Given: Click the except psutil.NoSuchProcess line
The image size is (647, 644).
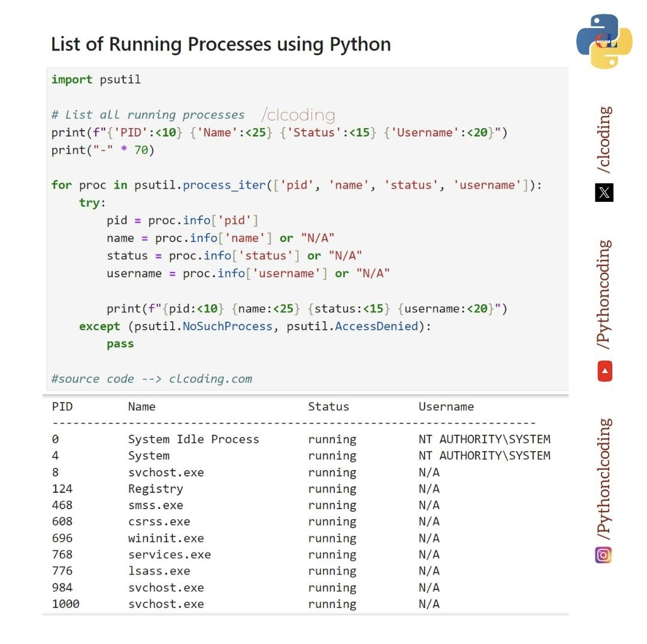Looking at the screenshot, I should tap(255, 326).
